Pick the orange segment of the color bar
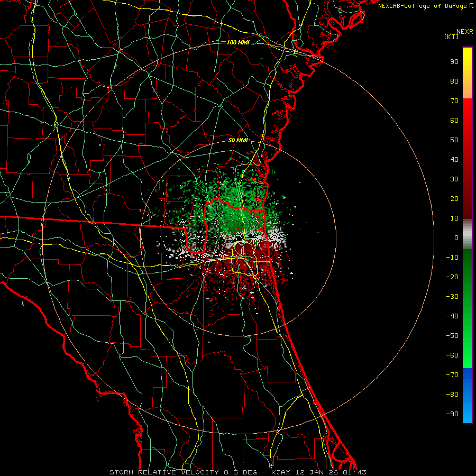The height and width of the screenshot is (476, 476). [x=467, y=88]
